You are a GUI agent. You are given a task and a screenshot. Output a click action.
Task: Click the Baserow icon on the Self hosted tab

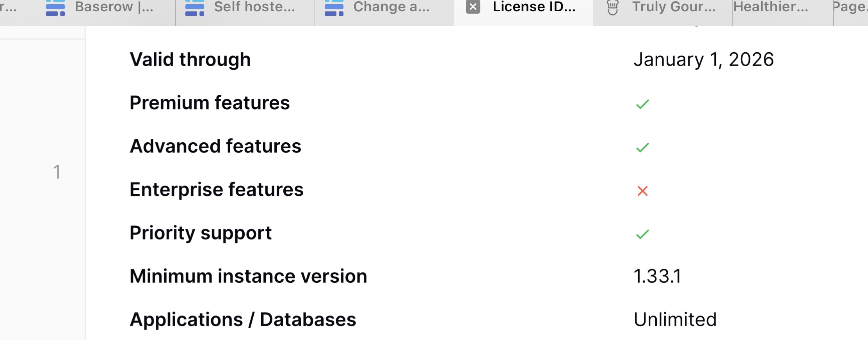pos(194,8)
